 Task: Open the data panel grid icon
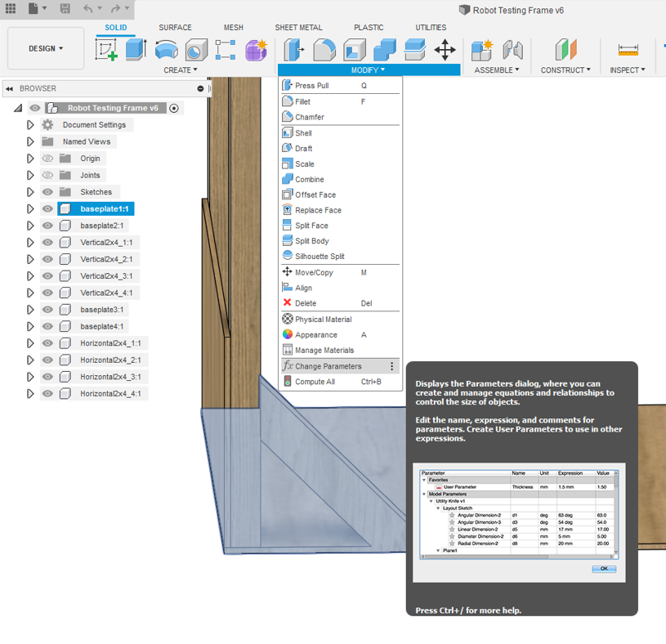(x=10, y=8)
